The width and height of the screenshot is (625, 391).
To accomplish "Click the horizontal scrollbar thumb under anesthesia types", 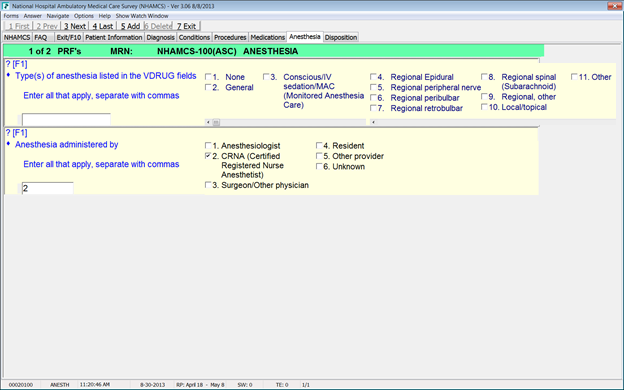I will tap(216, 122).
